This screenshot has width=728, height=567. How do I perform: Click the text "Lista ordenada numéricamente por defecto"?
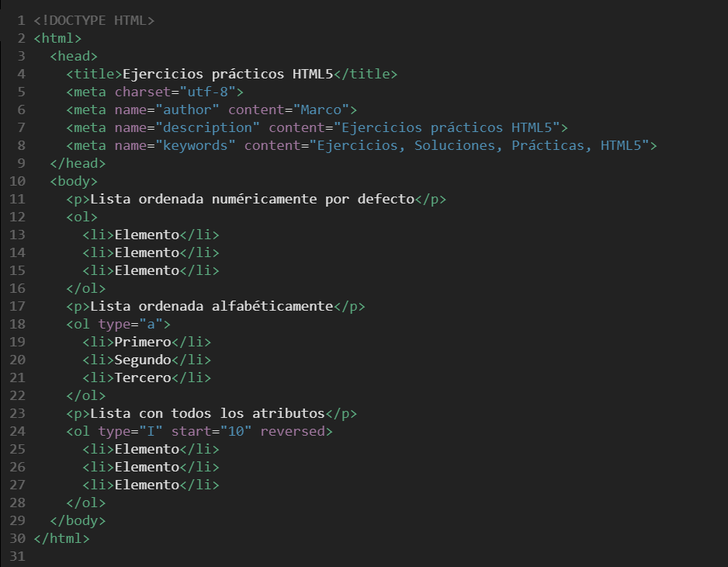(252, 199)
